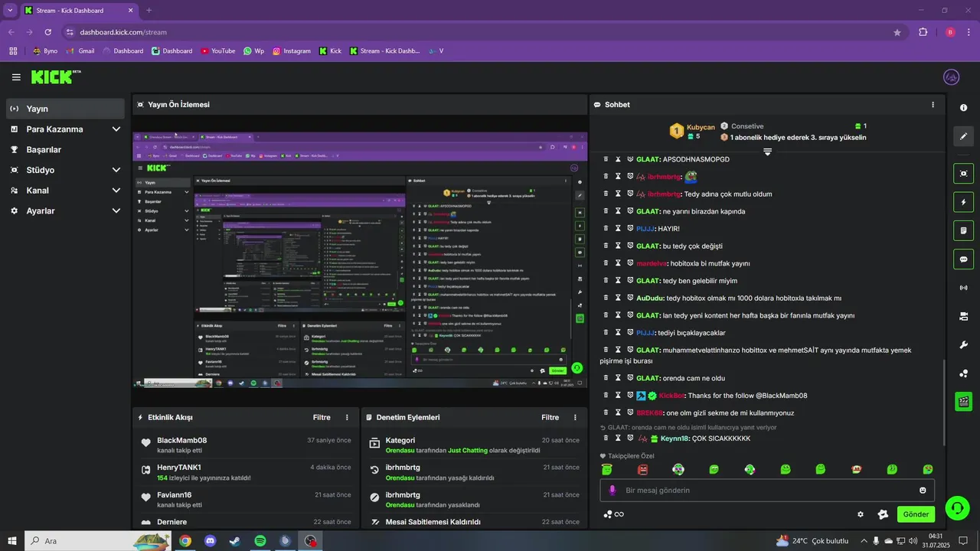Viewport: 980px width, 551px height.
Task: Open the three-dot menu of Etkinlik Akışı
Action: (x=347, y=417)
